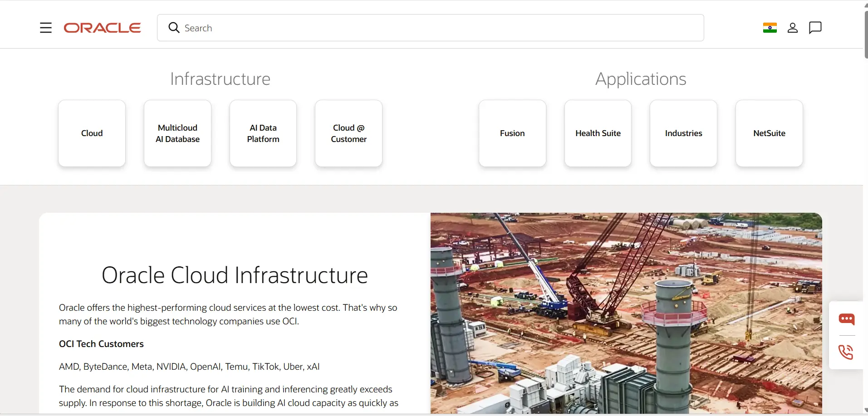Viewport: 868px width, 416px height.
Task: Open the India country selector flag
Action: [770, 28]
